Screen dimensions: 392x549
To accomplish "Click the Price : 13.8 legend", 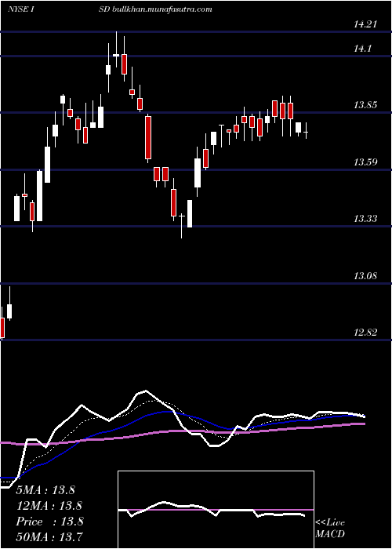I will 49,522.
